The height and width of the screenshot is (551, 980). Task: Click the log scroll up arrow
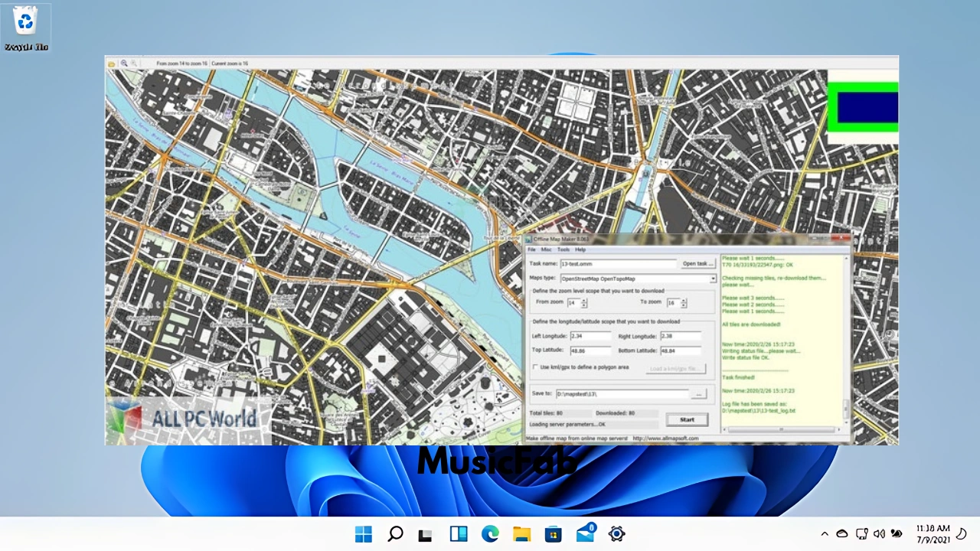click(846, 259)
